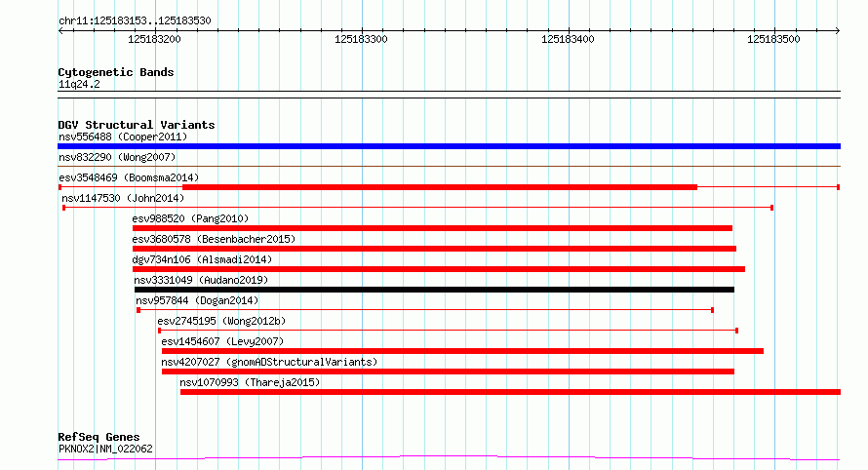Viewport: 868px width, 470px height.
Task: Open dgv734n106 (Alsmadi2014) label
Action: [x=202, y=259]
